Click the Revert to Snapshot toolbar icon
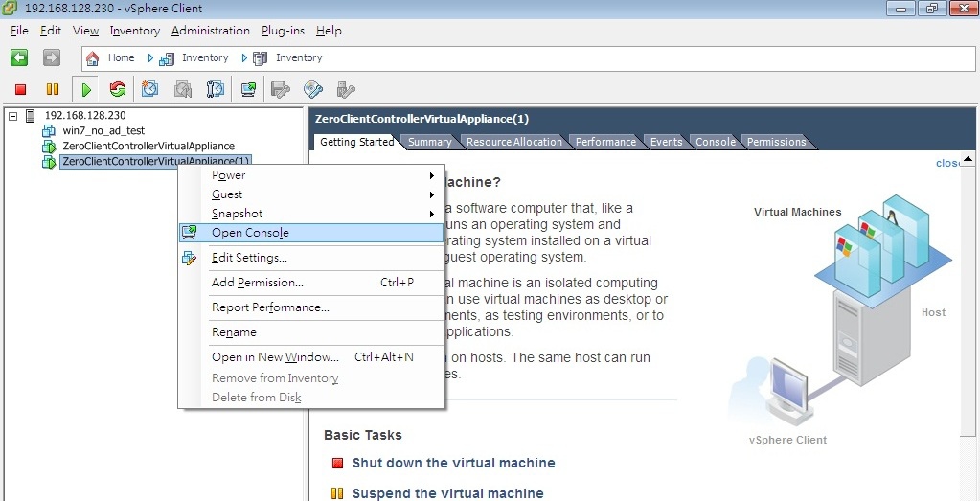 pyautogui.click(x=183, y=89)
